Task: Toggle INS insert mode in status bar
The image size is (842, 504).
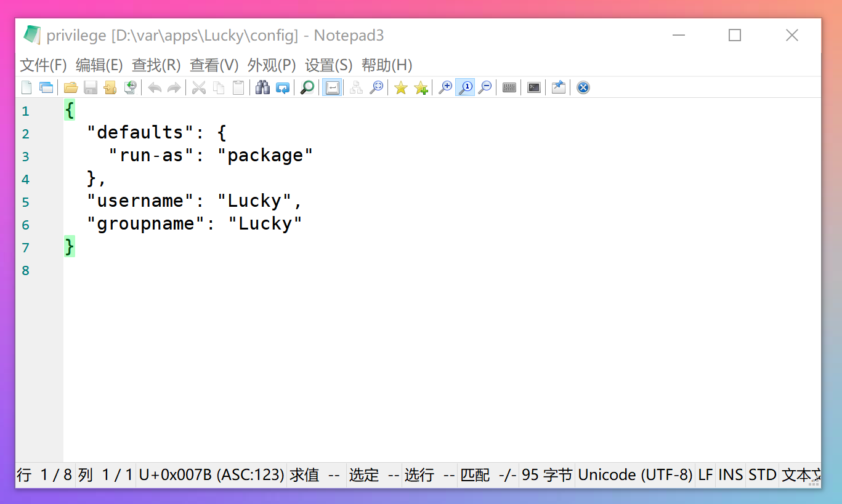Action: 731,475
